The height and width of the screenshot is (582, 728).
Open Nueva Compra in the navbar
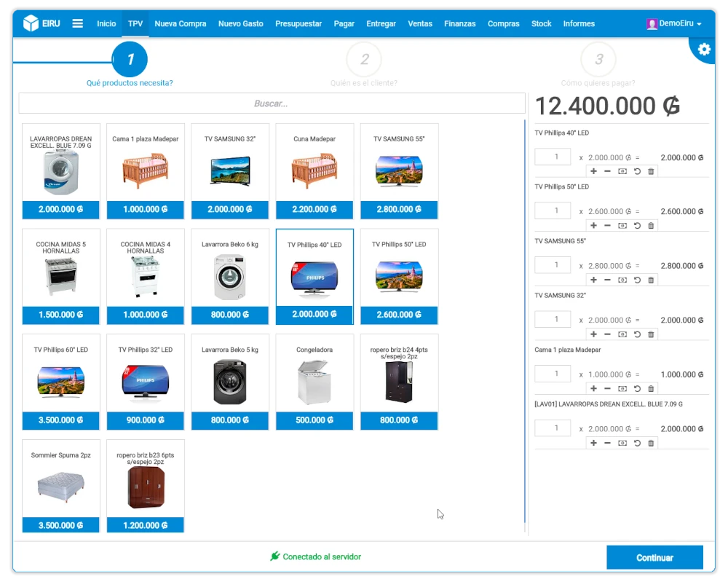[180, 23]
